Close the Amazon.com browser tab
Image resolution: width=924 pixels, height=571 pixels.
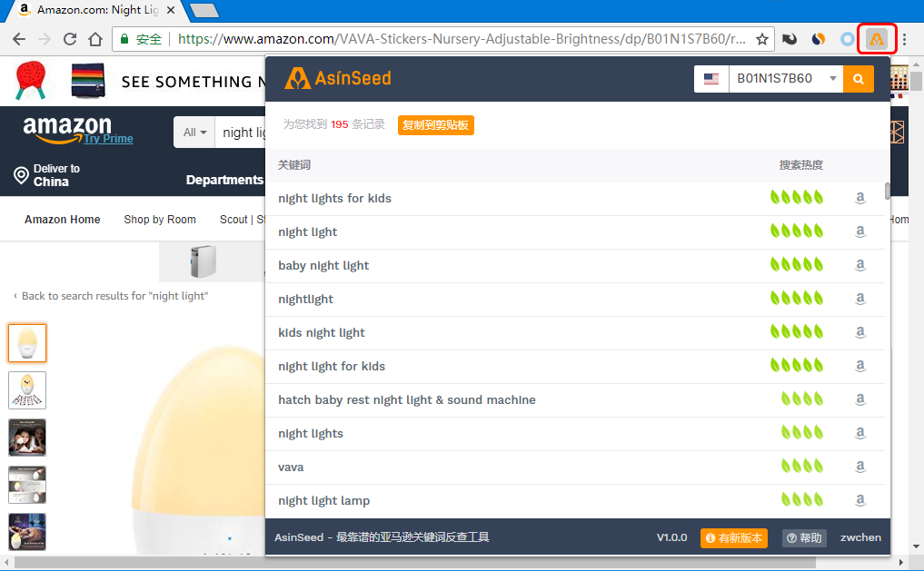[170, 10]
